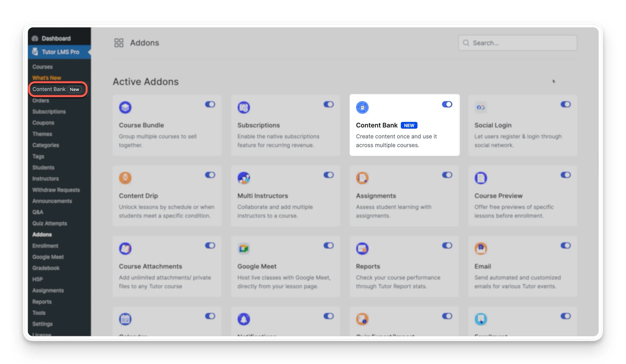Click the Reports addon card icon
Image resolution: width=626 pixels, height=364 pixels.
point(362,248)
